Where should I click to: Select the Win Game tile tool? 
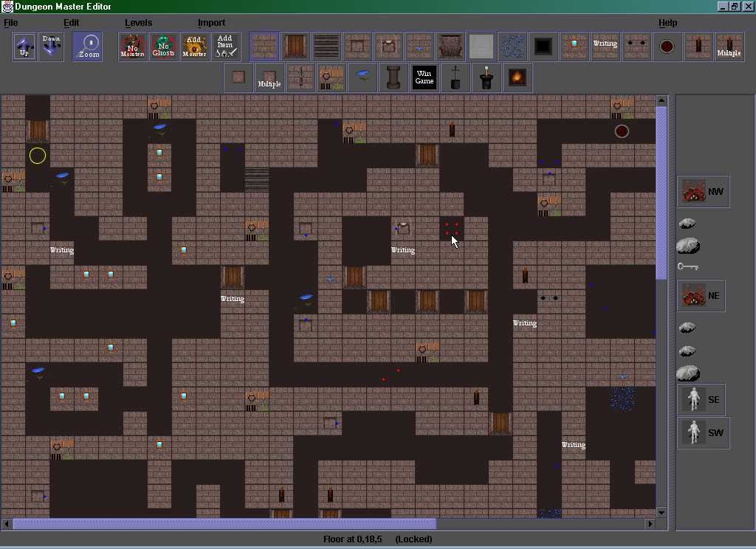tap(425, 77)
